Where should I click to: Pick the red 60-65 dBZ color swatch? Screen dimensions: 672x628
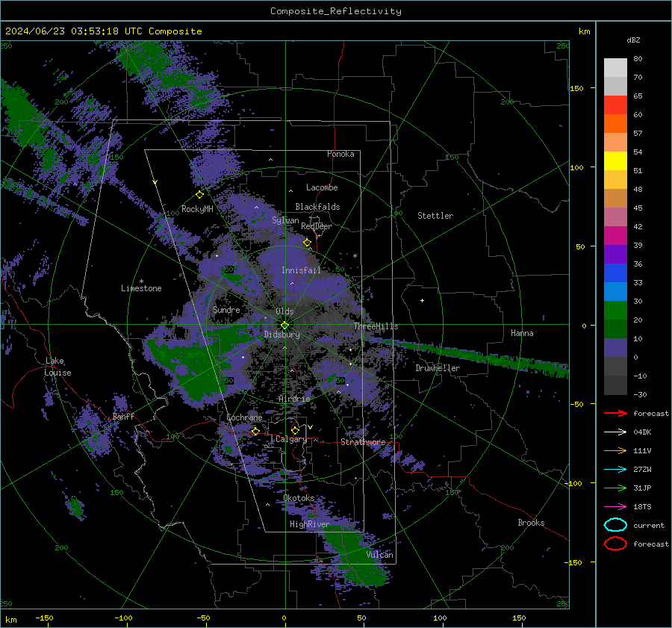click(615, 105)
